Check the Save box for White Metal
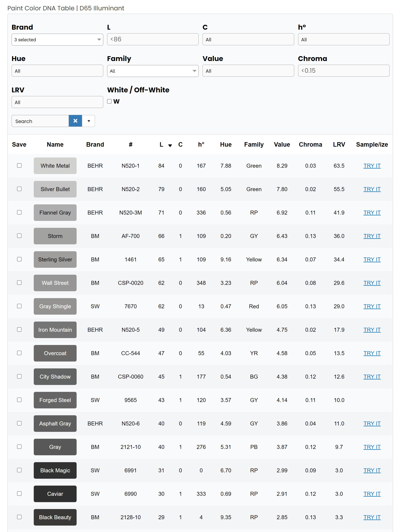The height and width of the screenshot is (532, 400). coord(19,165)
